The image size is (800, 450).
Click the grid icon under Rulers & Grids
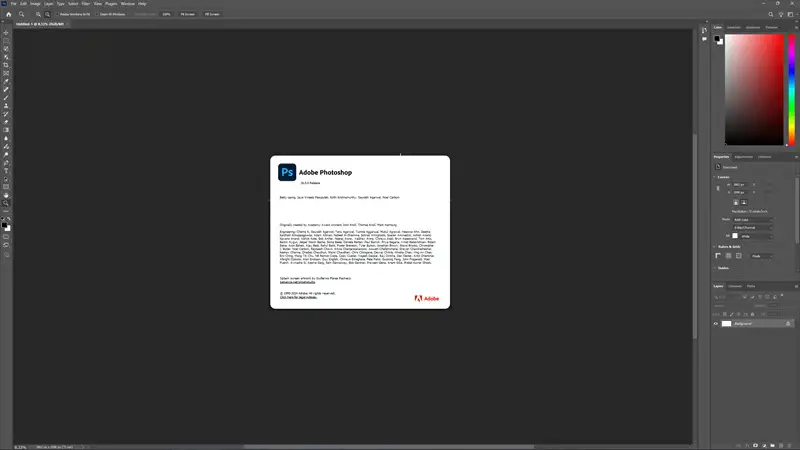(728, 256)
